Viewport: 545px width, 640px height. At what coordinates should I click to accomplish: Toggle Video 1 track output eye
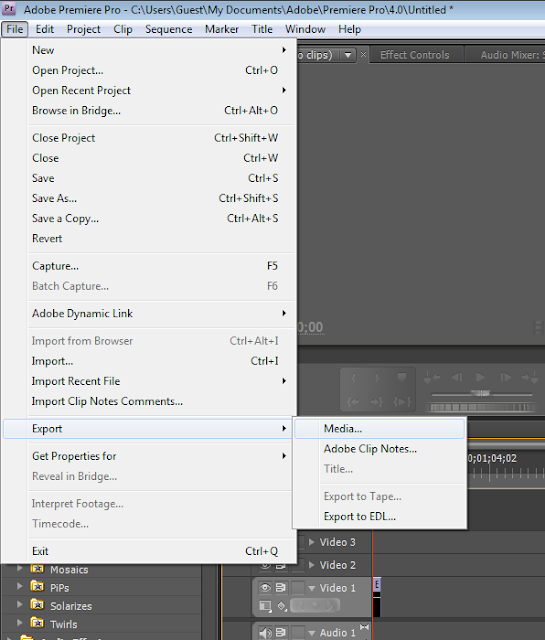click(x=265, y=587)
